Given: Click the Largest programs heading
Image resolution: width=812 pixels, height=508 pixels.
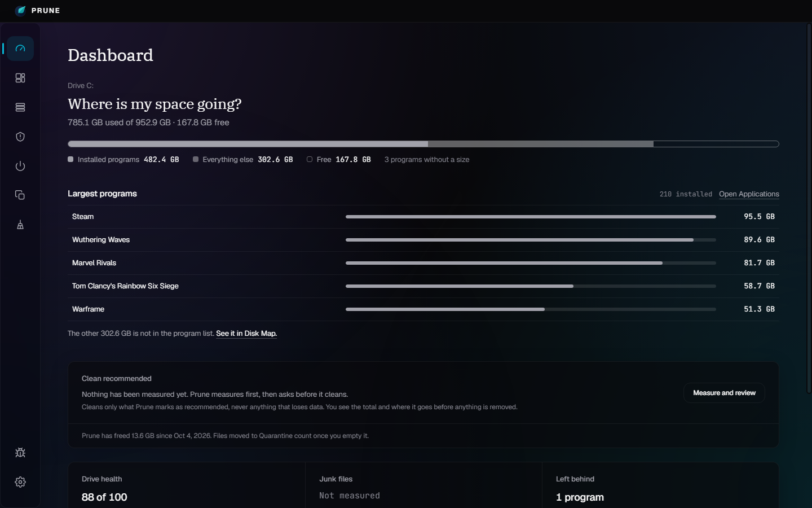Looking at the screenshot, I should [x=102, y=194].
